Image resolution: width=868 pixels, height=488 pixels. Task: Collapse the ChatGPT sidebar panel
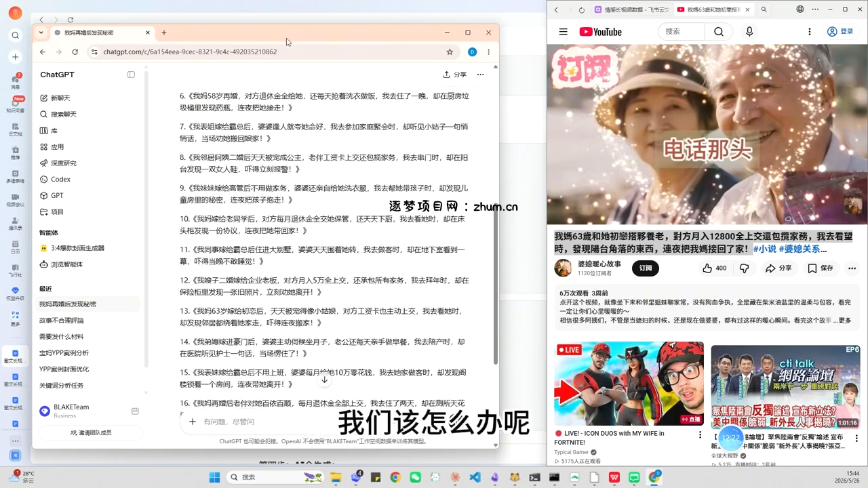pyautogui.click(x=131, y=75)
